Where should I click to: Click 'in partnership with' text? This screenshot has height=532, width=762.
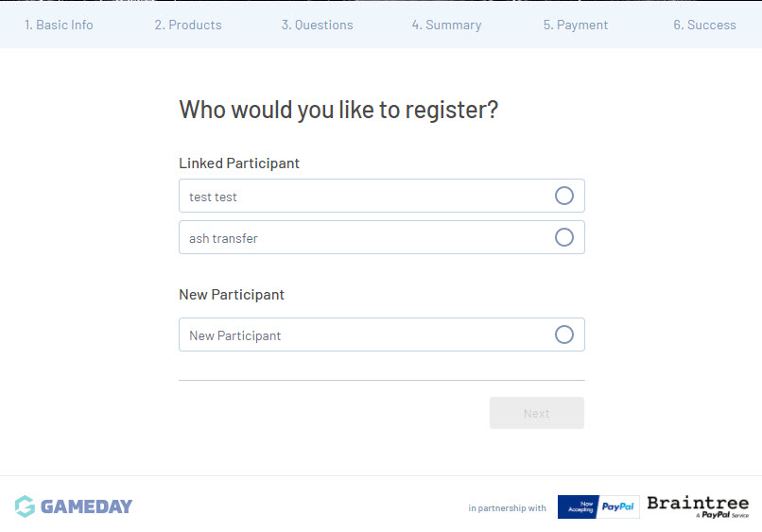click(x=507, y=508)
